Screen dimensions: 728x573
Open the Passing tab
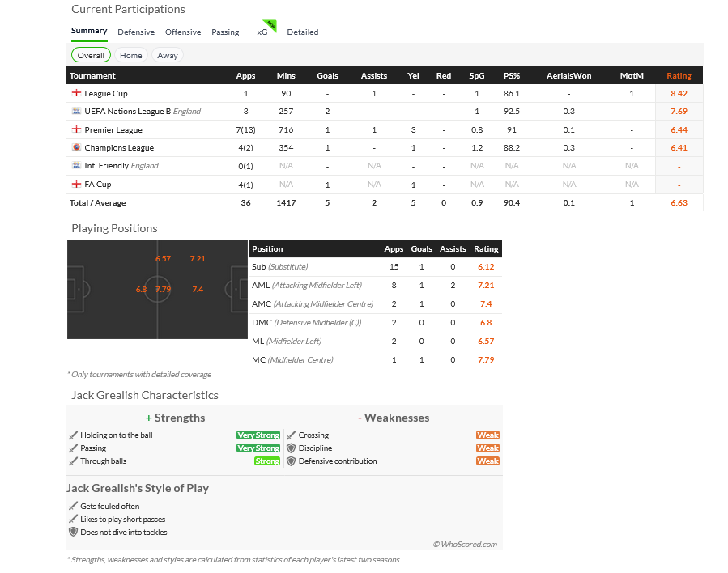[225, 32]
